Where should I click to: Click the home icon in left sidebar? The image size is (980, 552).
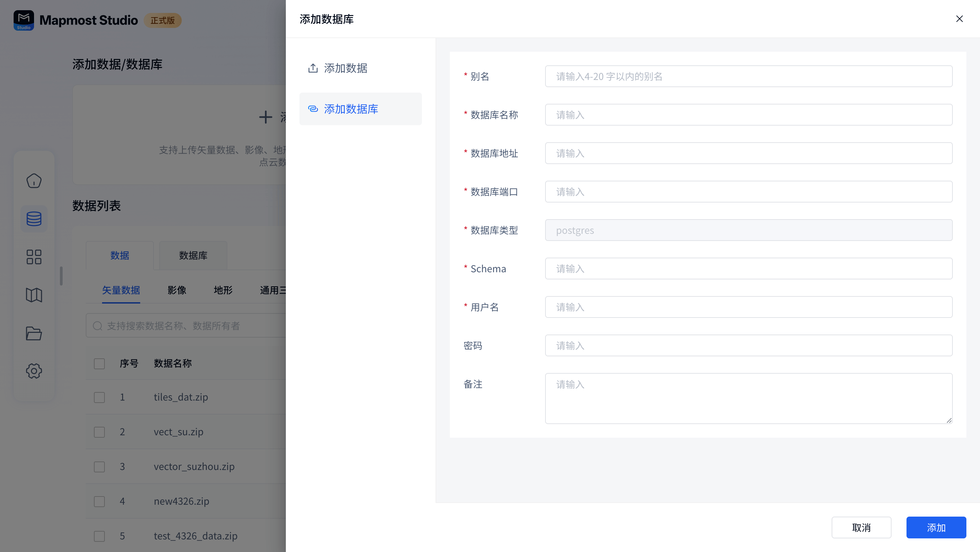point(34,180)
